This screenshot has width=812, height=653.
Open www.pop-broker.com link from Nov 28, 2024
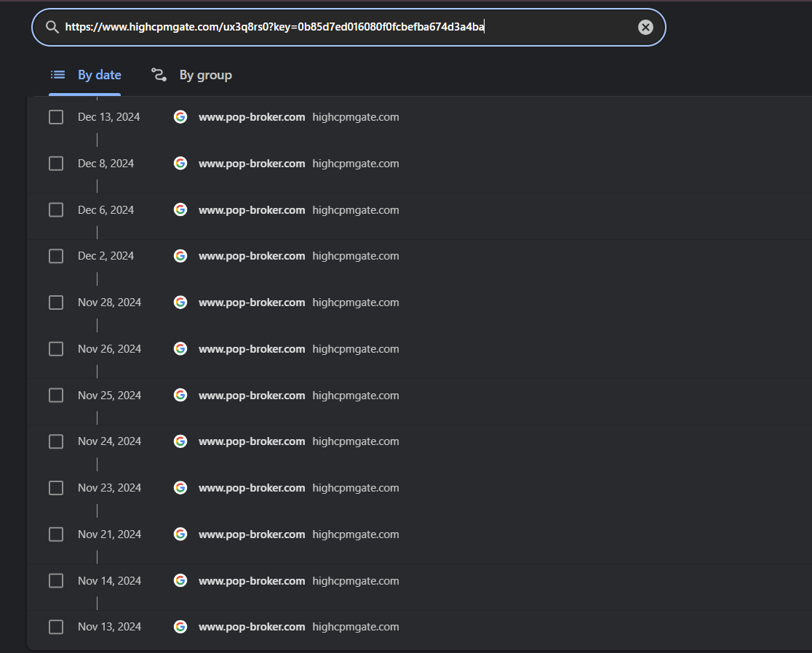pyautogui.click(x=252, y=303)
